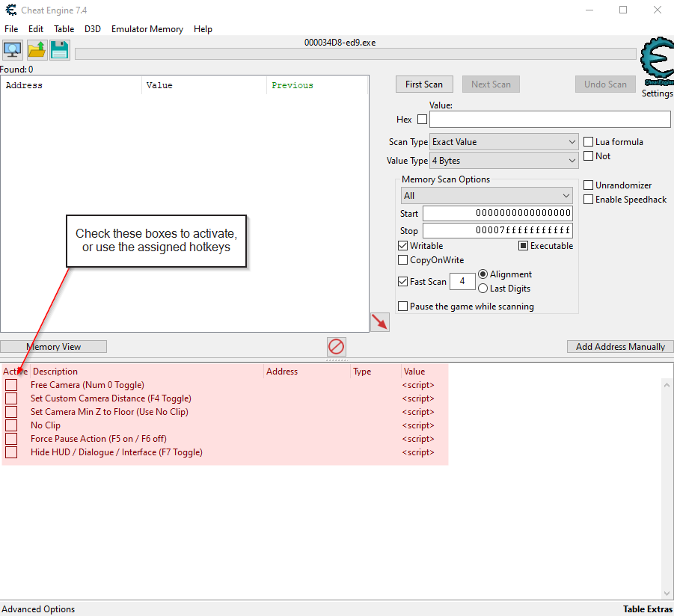
Task: Activate the Free Camera script checkbox
Action: (x=11, y=385)
